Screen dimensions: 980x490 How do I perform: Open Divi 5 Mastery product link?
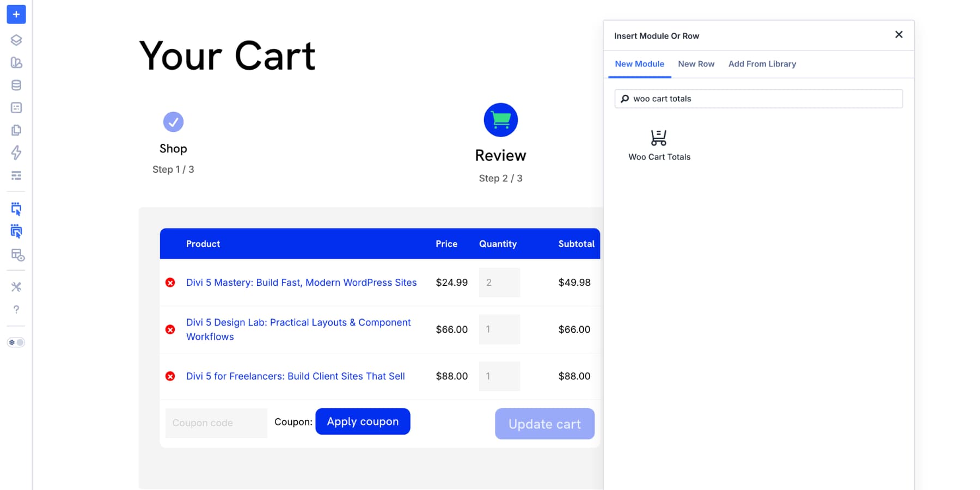tap(301, 283)
